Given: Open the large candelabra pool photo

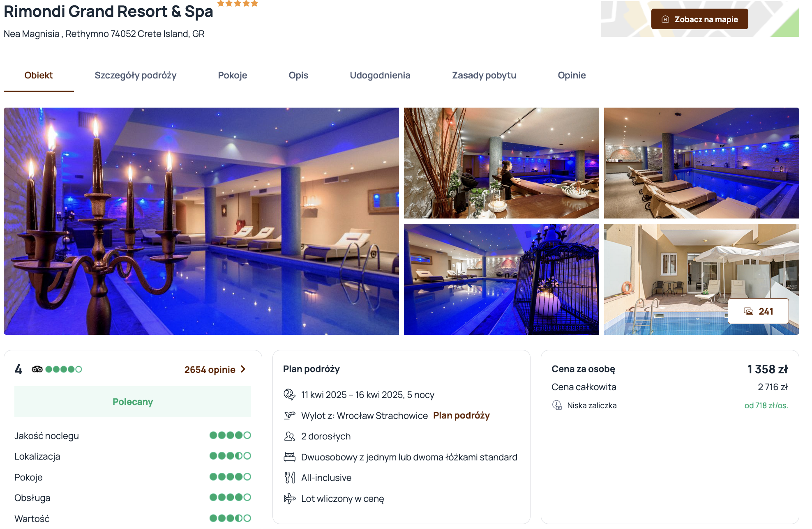Looking at the screenshot, I should [201, 221].
